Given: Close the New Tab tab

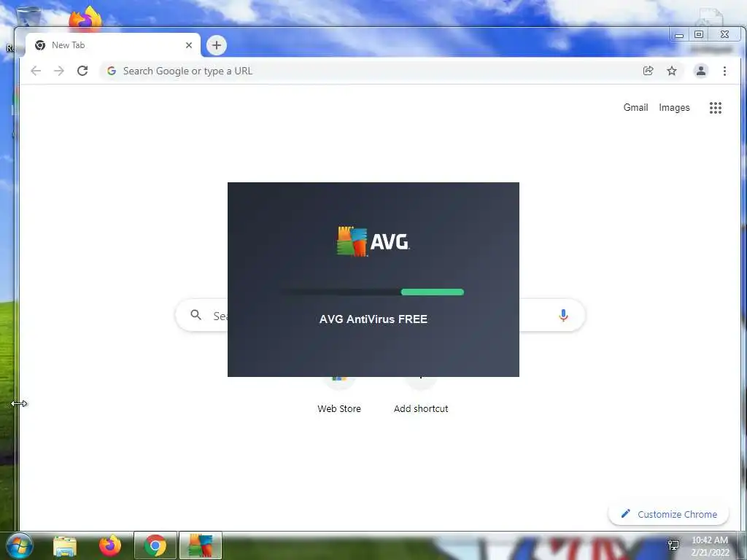Looking at the screenshot, I should 189,45.
